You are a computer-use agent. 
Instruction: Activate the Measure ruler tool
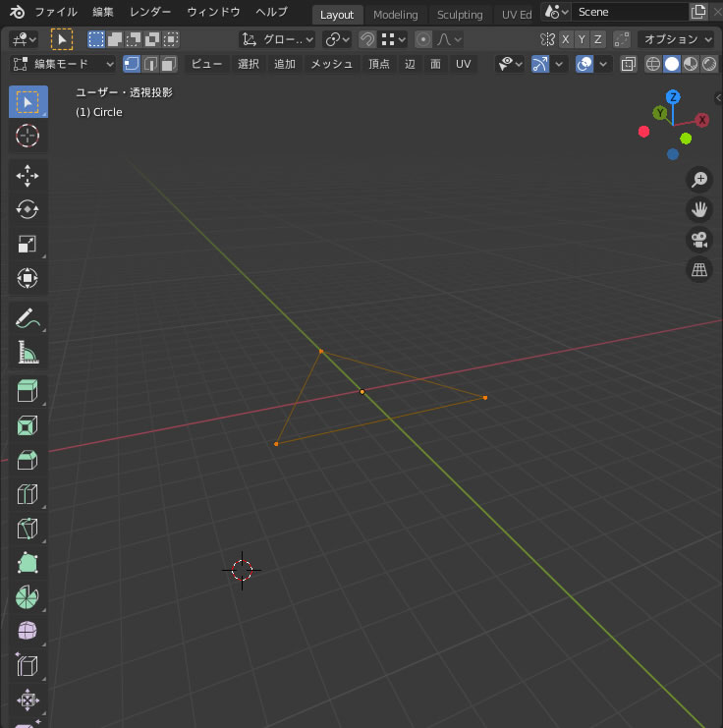point(28,353)
